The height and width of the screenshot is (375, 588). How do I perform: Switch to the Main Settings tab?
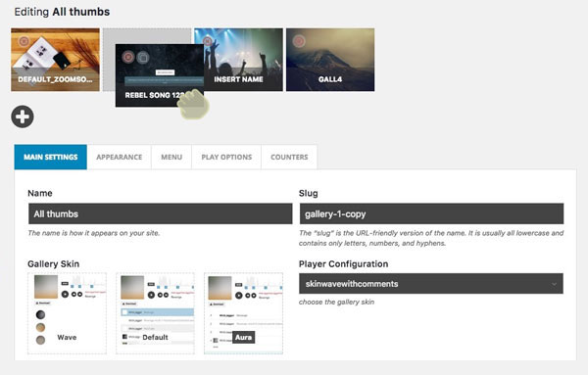coord(51,157)
